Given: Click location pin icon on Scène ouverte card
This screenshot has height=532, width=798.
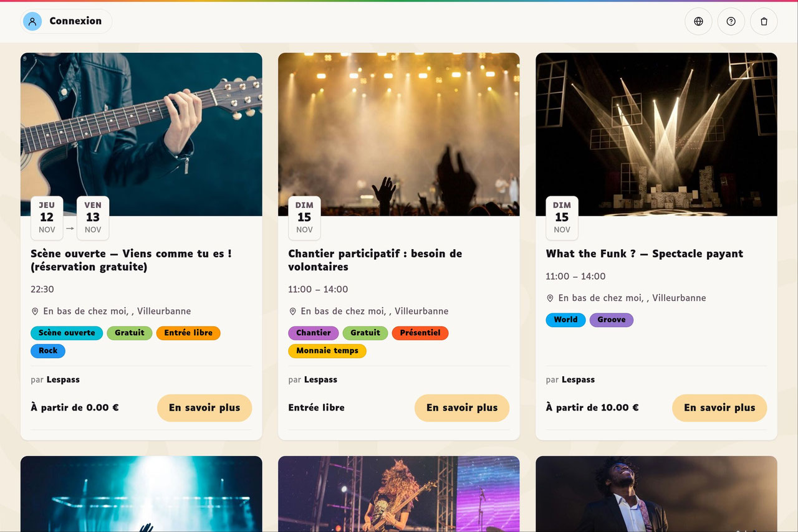Looking at the screenshot, I should [x=35, y=311].
